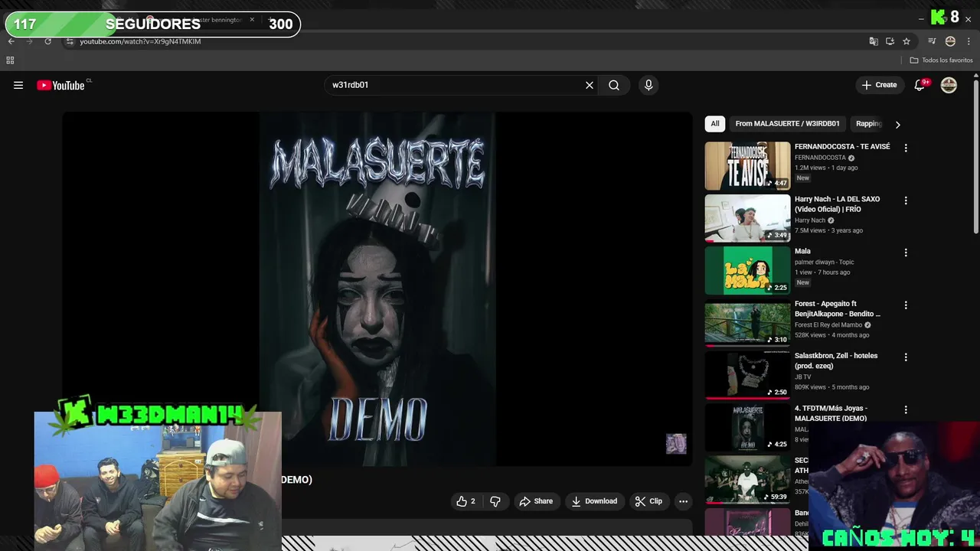This screenshot has height=551, width=980.
Task: Bookmark this page with the star icon
Action: click(906, 41)
